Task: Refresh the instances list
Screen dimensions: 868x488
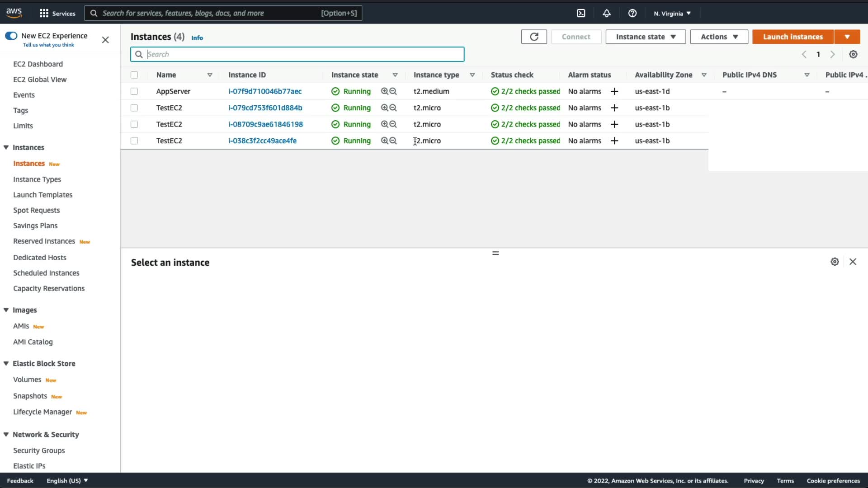Action: (534, 37)
